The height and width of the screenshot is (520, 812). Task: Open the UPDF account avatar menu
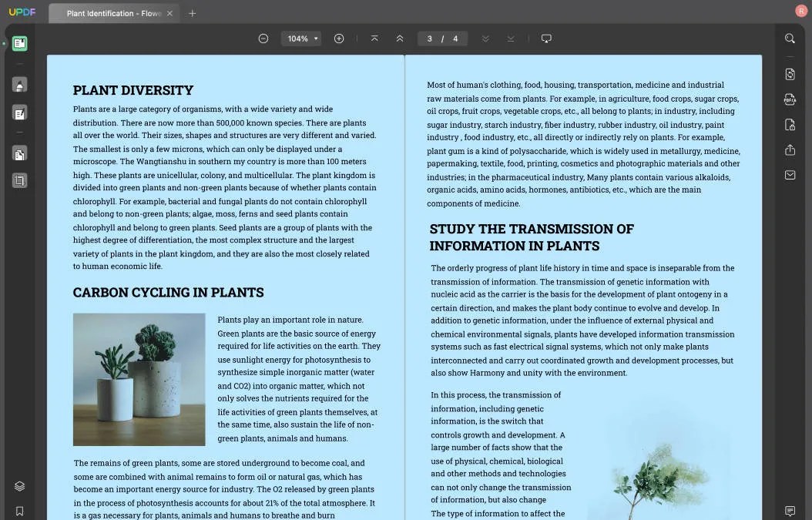(x=800, y=11)
